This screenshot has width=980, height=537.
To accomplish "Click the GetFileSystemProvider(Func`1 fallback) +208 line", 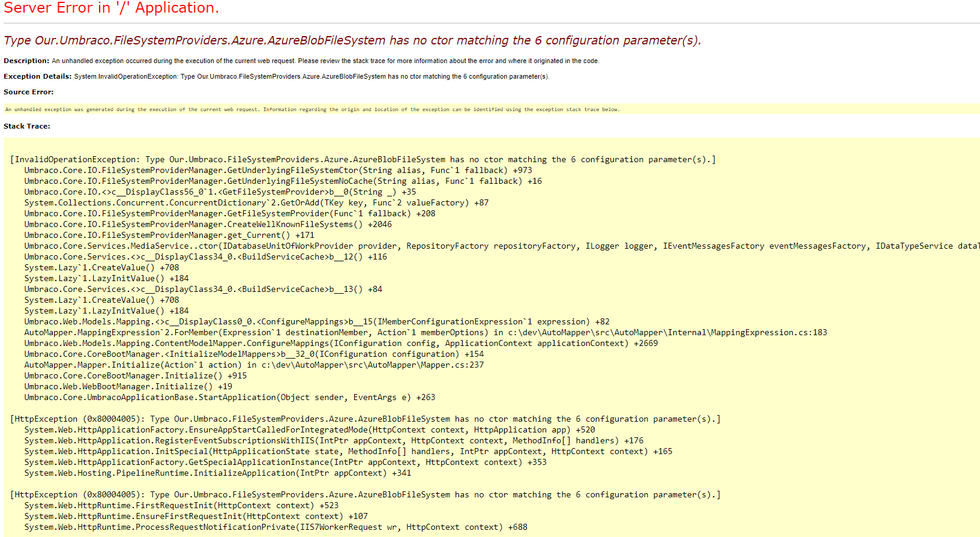I will pos(230,213).
